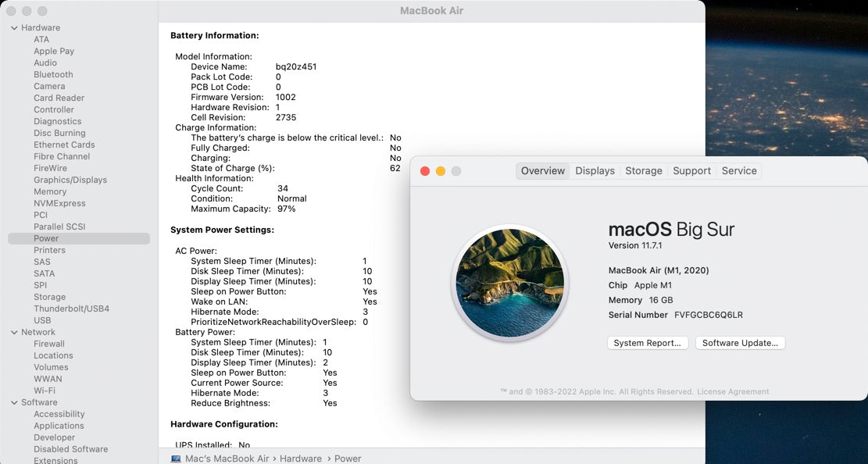The image size is (868, 464).
Task: Select Graphics/Displays in the sidebar
Action: (x=70, y=180)
